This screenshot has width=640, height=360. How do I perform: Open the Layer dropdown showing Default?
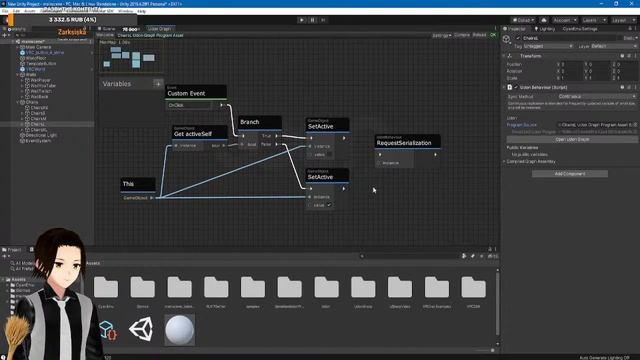coord(614,47)
